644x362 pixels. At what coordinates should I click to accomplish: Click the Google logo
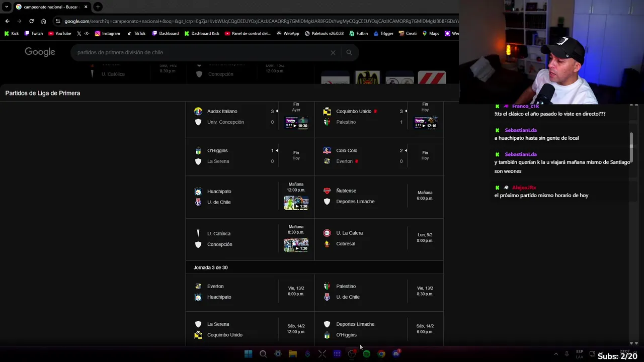click(x=40, y=52)
